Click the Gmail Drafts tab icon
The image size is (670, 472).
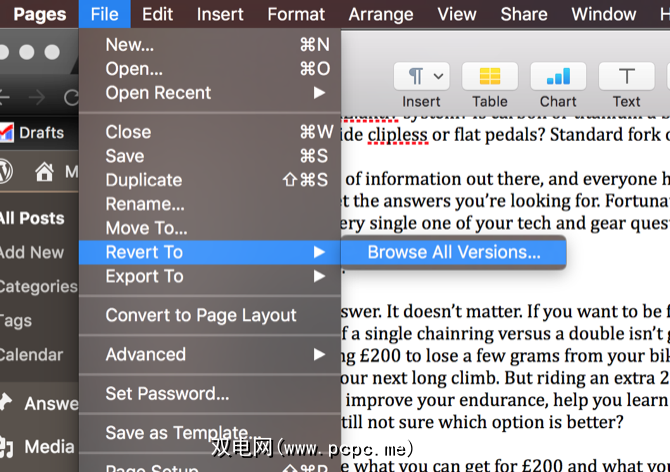6,132
